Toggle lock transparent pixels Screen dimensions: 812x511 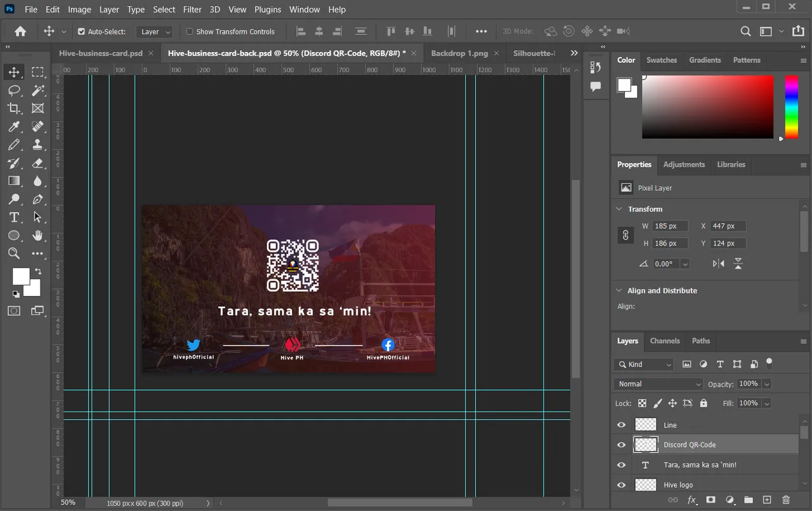pyautogui.click(x=643, y=403)
